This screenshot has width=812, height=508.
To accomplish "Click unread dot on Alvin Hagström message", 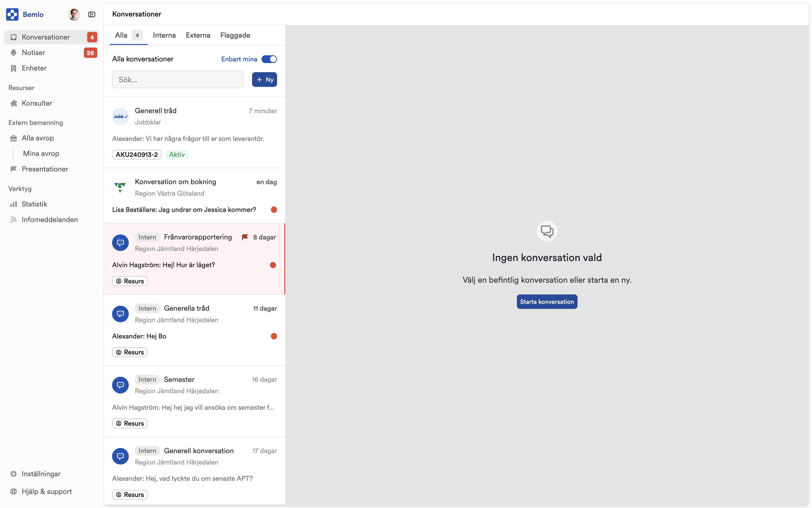I will click(273, 265).
